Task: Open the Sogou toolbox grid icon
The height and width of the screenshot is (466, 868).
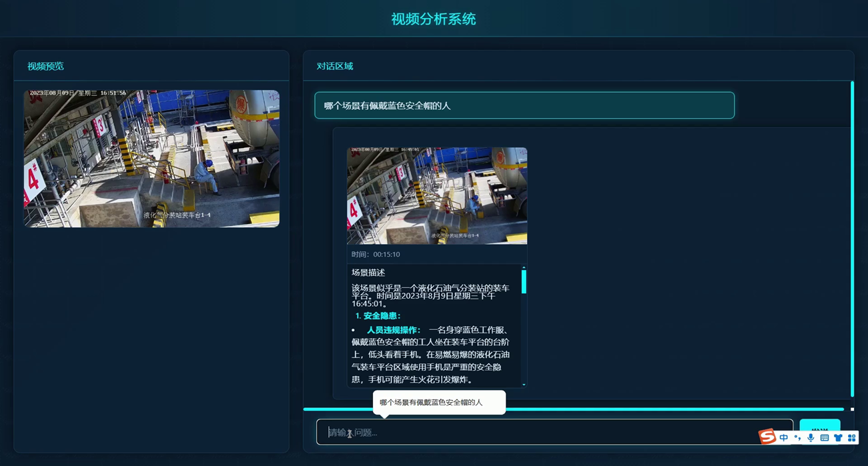Action: [x=852, y=438]
